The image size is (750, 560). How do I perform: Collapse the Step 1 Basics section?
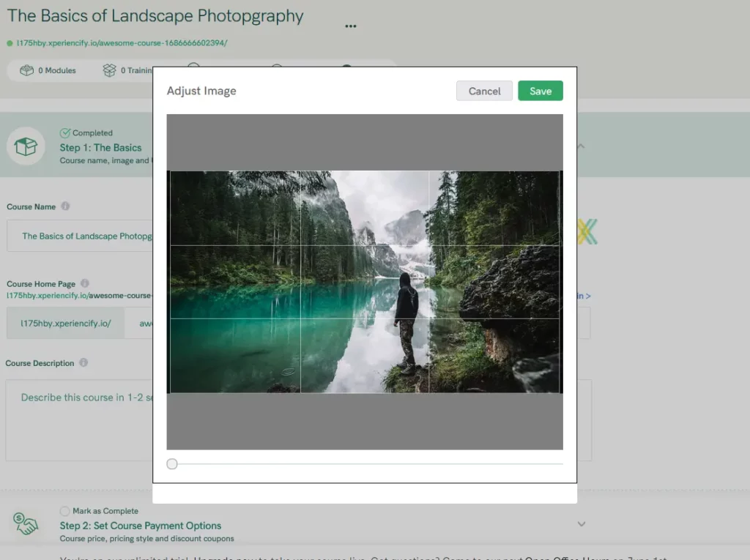pyautogui.click(x=581, y=146)
